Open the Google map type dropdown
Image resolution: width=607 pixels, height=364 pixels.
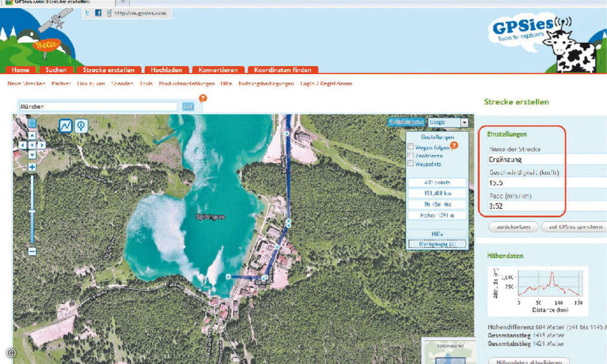[448, 122]
